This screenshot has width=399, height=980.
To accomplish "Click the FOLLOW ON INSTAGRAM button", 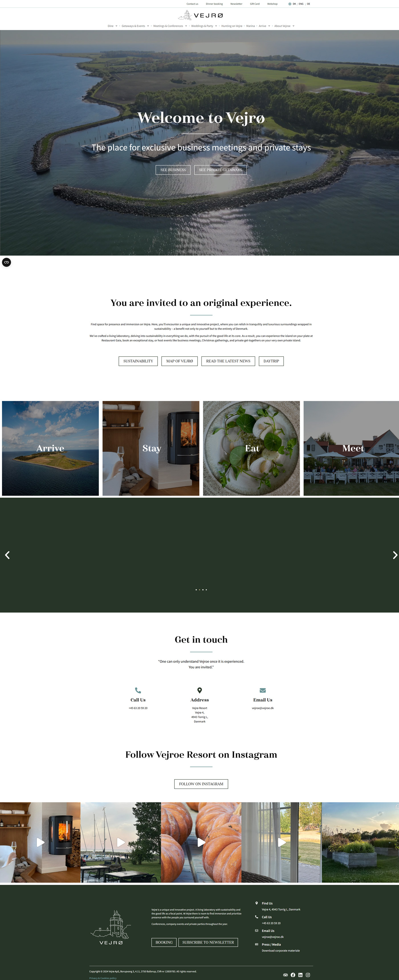I will [201, 784].
